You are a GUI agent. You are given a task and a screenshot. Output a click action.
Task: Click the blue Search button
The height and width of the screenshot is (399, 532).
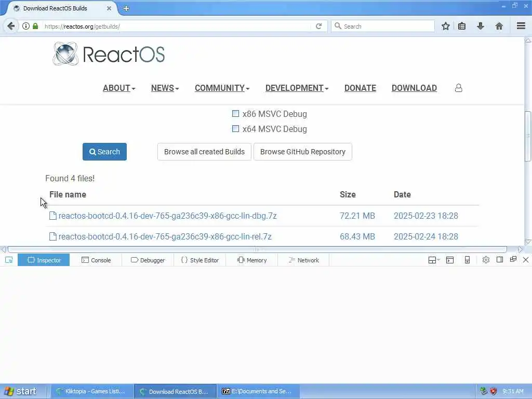(x=104, y=152)
